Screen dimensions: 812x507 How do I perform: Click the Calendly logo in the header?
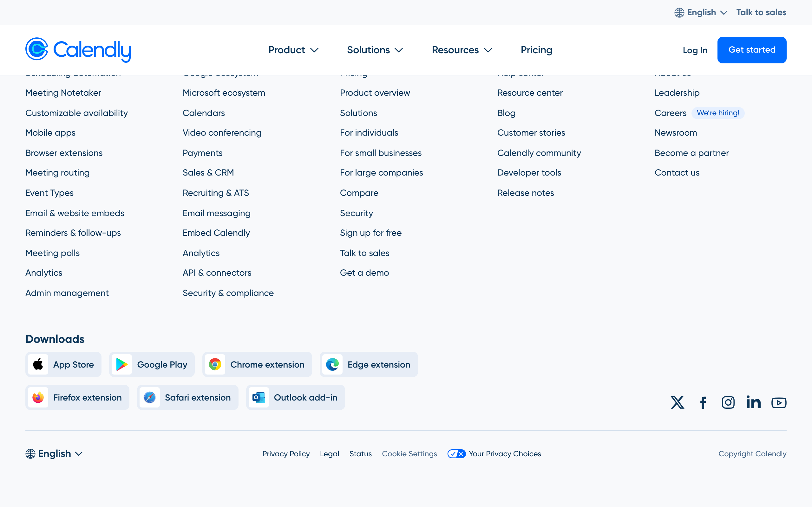(x=78, y=50)
